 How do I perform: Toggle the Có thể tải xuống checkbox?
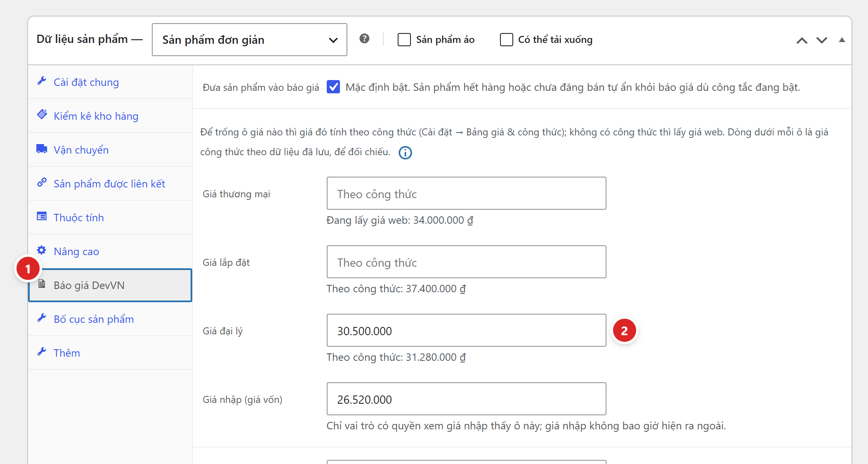tap(507, 40)
